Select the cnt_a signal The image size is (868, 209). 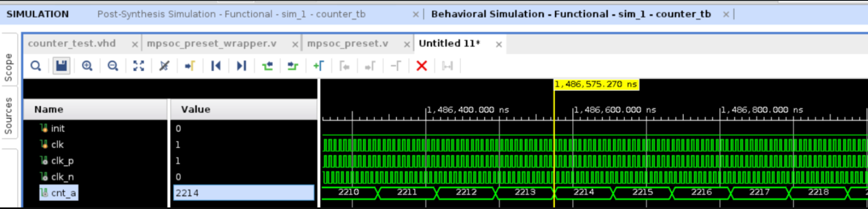[63, 193]
